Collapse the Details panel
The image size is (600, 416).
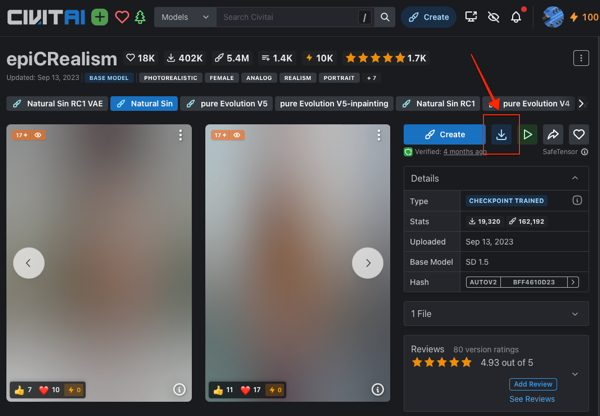point(574,178)
